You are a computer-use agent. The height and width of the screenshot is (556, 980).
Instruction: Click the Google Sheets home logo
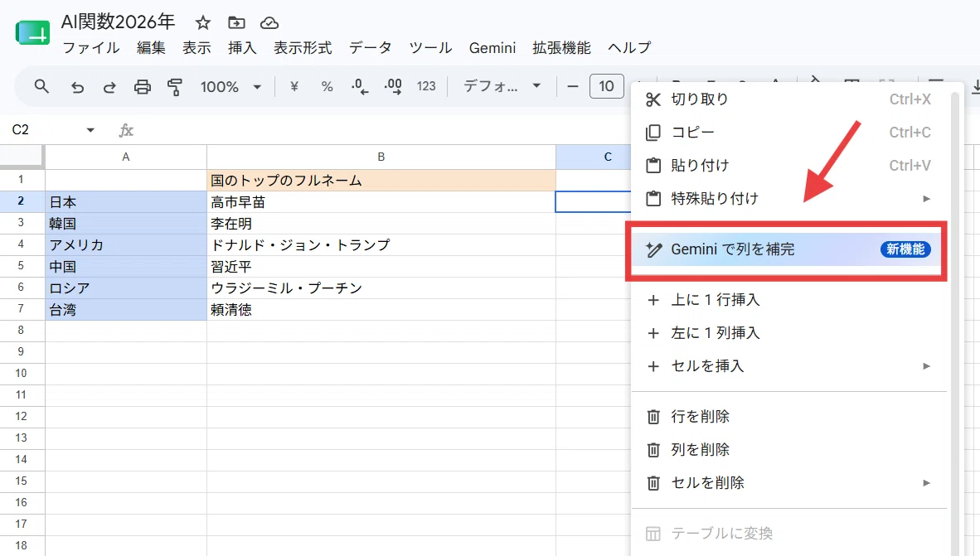[32, 32]
